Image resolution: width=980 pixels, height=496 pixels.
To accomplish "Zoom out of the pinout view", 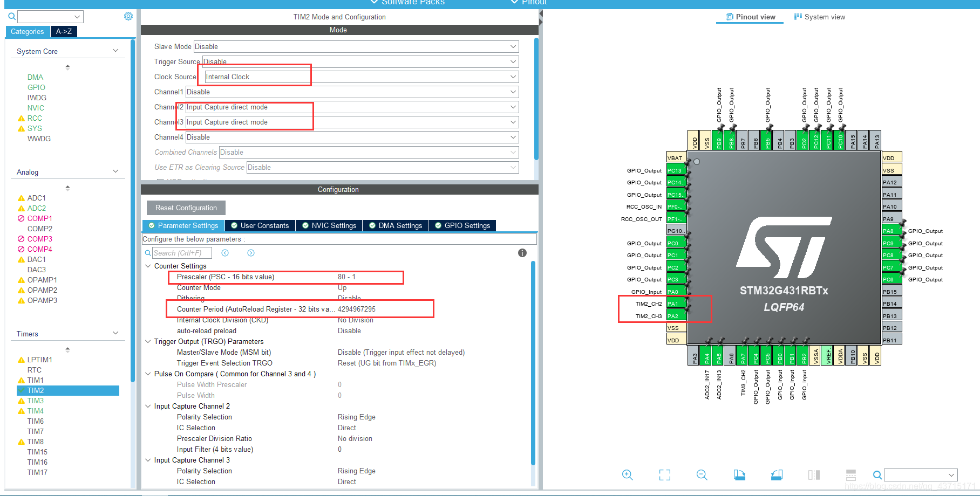I will tap(702, 475).
